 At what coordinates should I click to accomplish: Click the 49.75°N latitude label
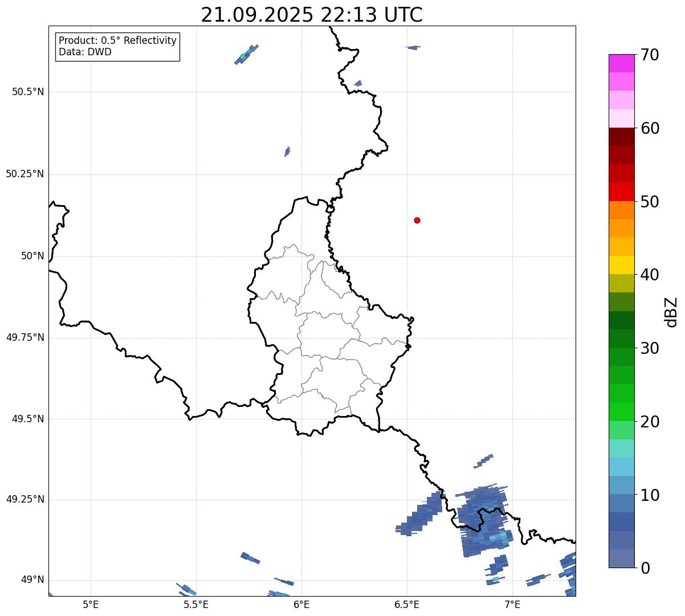tap(25, 337)
